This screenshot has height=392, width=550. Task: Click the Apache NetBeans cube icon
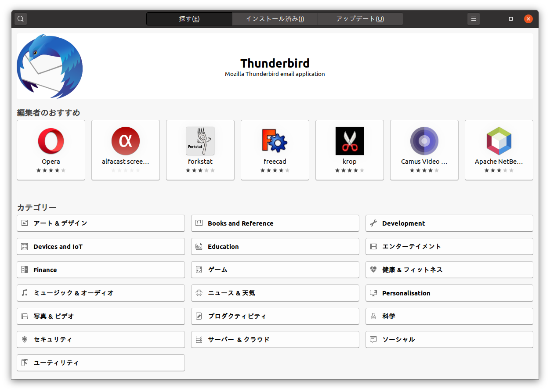(x=499, y=141)
